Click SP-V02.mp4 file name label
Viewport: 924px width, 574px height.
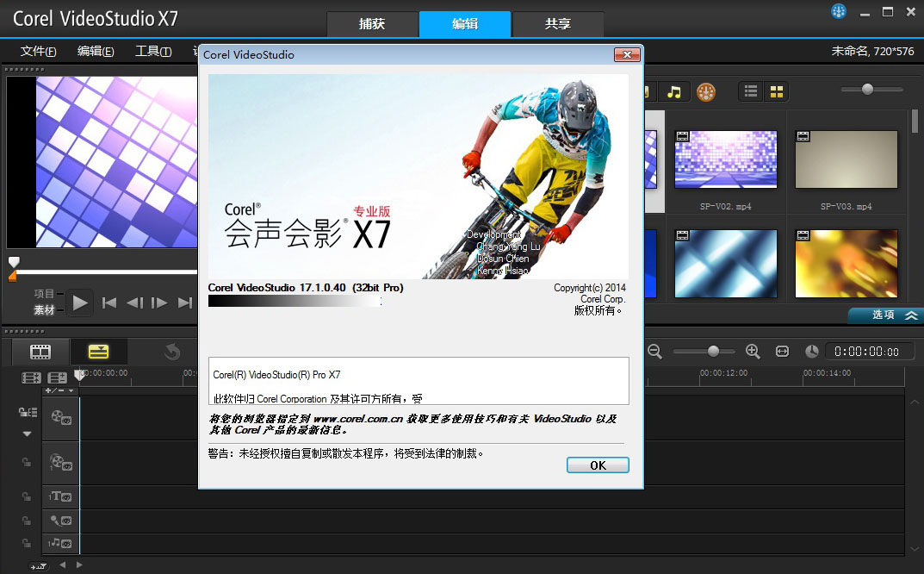(x=725, y=207)
